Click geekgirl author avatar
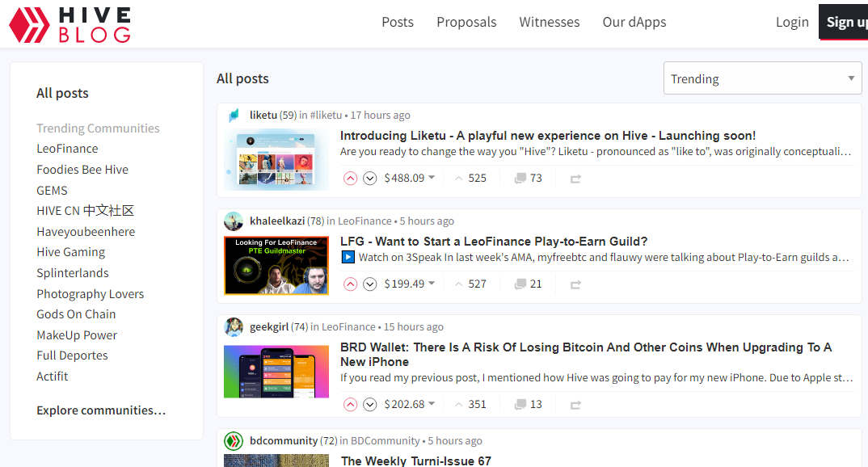This screenshot has width=868, height=467. tap(234, 327)
